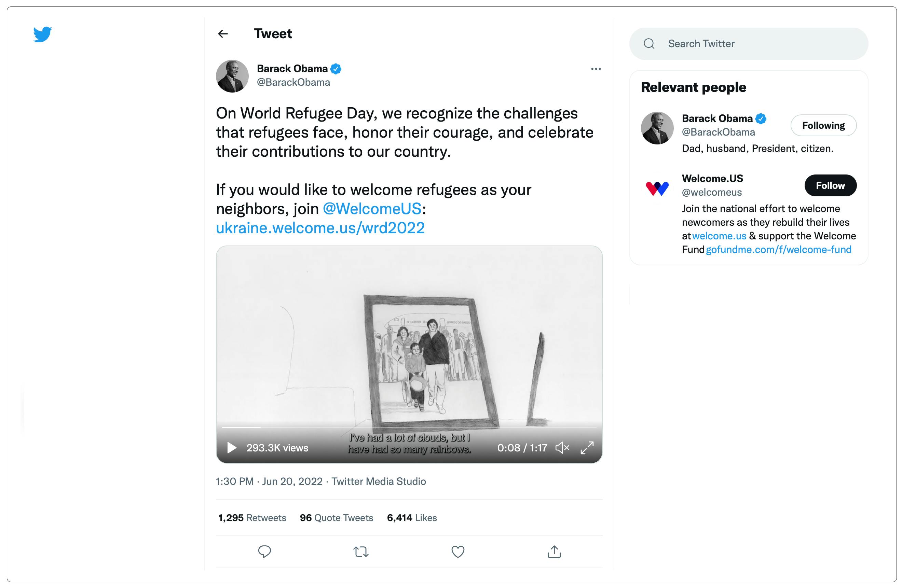Open the ukraine.welcome.us/wrd2022 link
902x588 pixels.
point(320,228)
